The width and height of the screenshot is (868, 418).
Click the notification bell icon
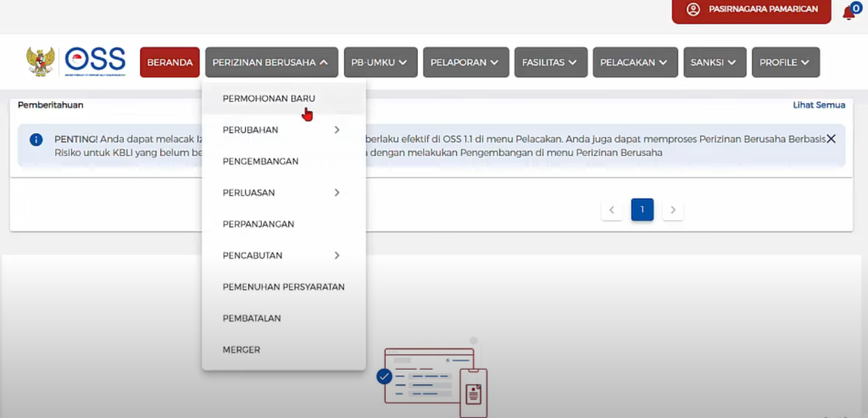point(849,11)
